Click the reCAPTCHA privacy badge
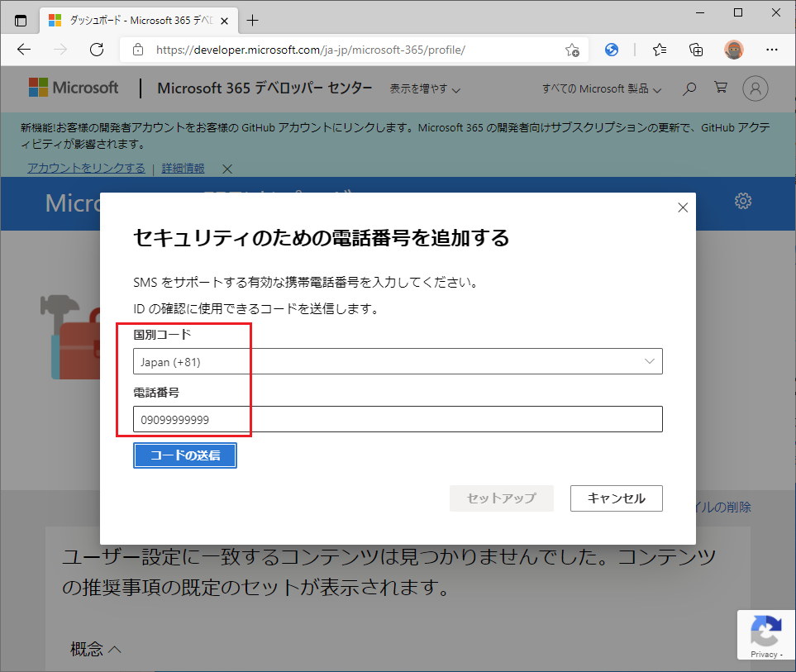Screen dimensions: 796x672 click(766, 635)
